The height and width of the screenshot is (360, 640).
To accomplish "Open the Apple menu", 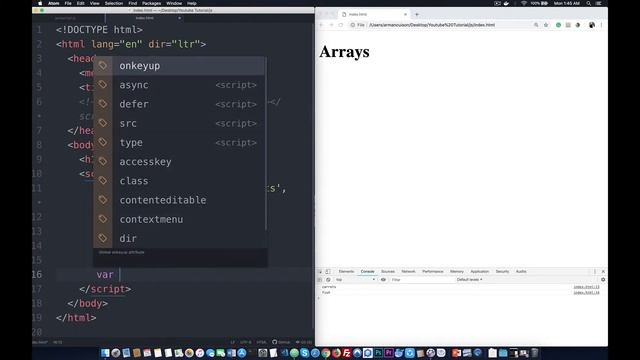I will pos(40,3).
